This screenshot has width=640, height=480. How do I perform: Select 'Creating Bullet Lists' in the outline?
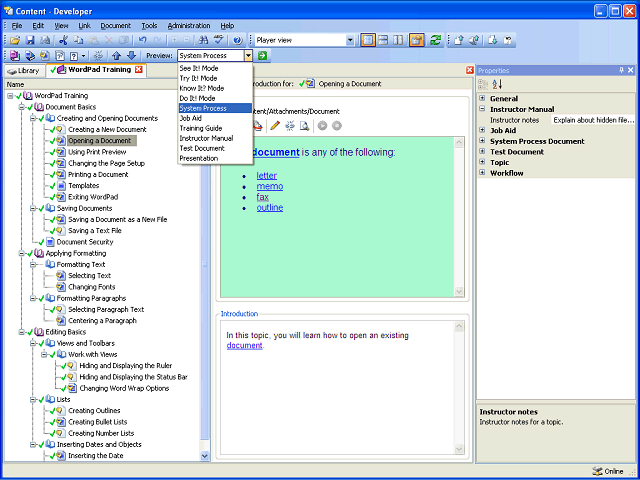(98, 422)
